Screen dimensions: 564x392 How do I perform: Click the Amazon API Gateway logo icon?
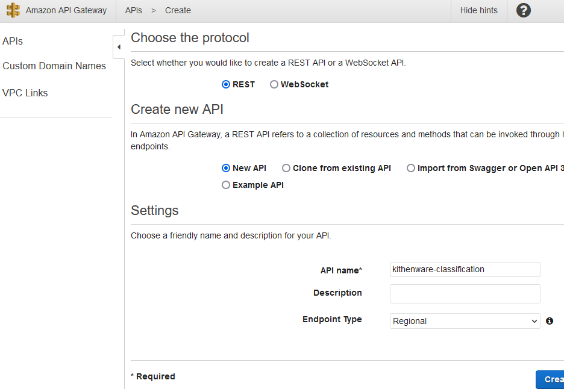[x=13, y=10]
